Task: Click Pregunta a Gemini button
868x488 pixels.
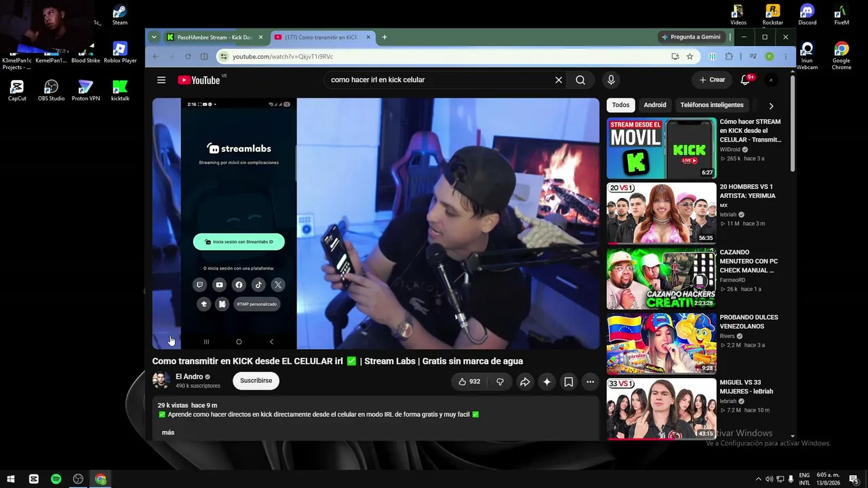Action: (691, 37)
